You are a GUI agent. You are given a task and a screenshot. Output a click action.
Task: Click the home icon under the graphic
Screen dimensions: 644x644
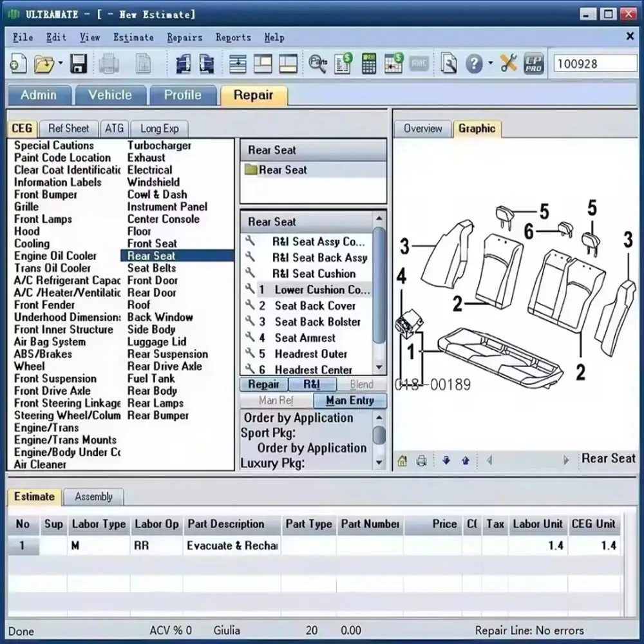402,461
